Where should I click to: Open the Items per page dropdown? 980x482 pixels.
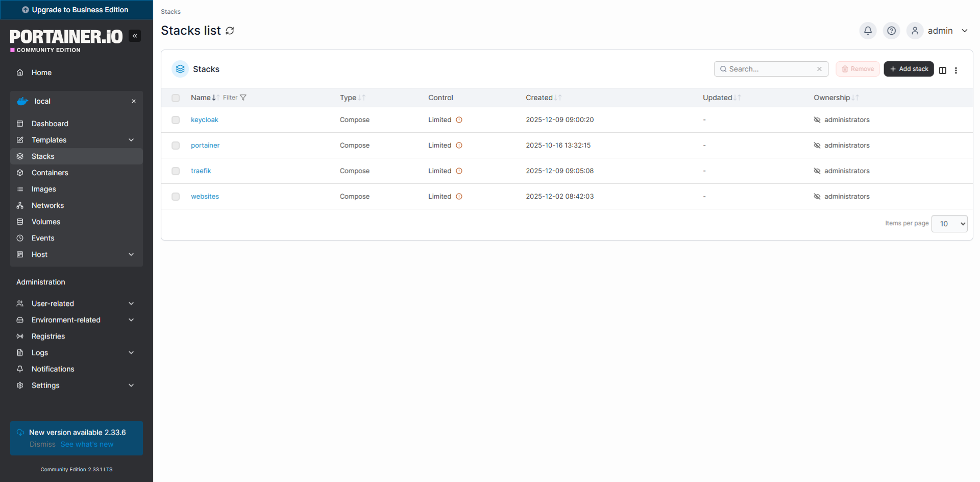[x=949, y=224]
